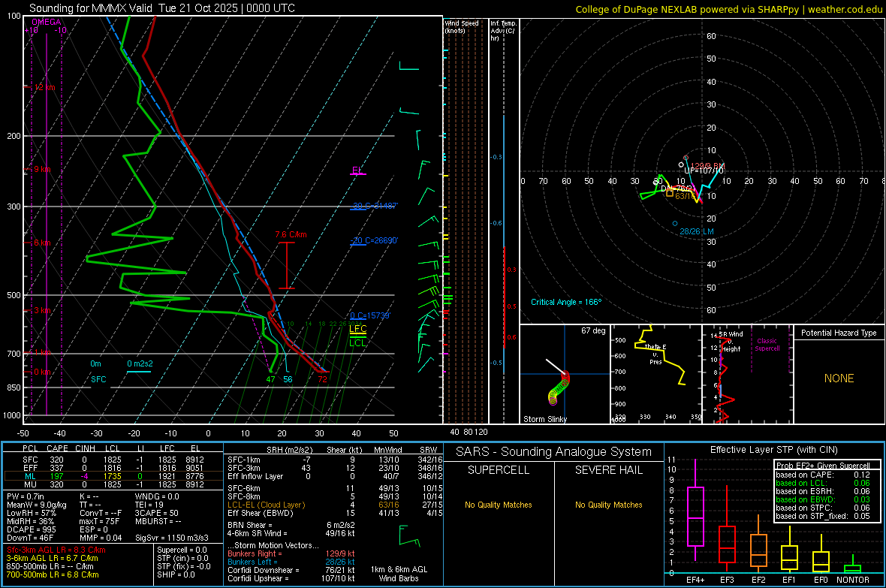Image resolution: width=886 pixels, height=588 pixels.
Task: Click surface temperature value '72'
Action: (322, 379)
